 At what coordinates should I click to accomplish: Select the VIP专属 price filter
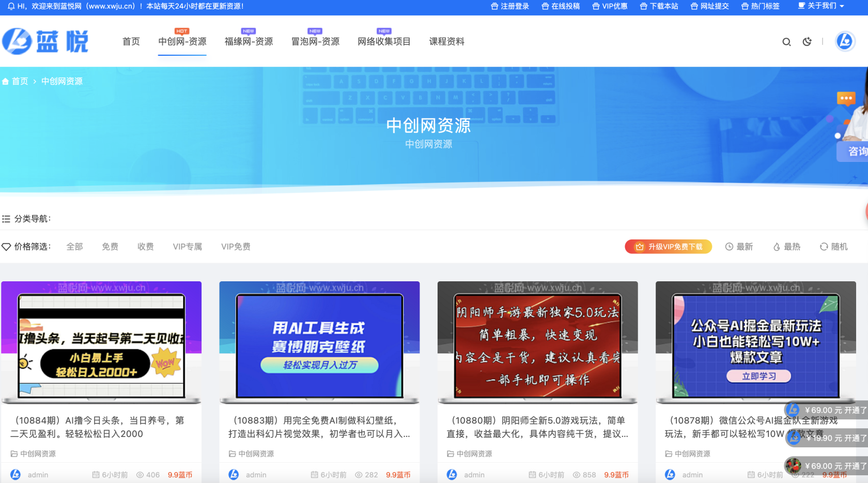pyautogui.click(x=187, y=247)
